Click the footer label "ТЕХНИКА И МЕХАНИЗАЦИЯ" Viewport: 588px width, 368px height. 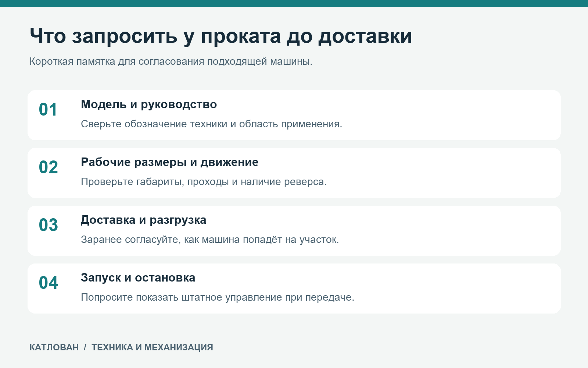(x=152, y=347)
